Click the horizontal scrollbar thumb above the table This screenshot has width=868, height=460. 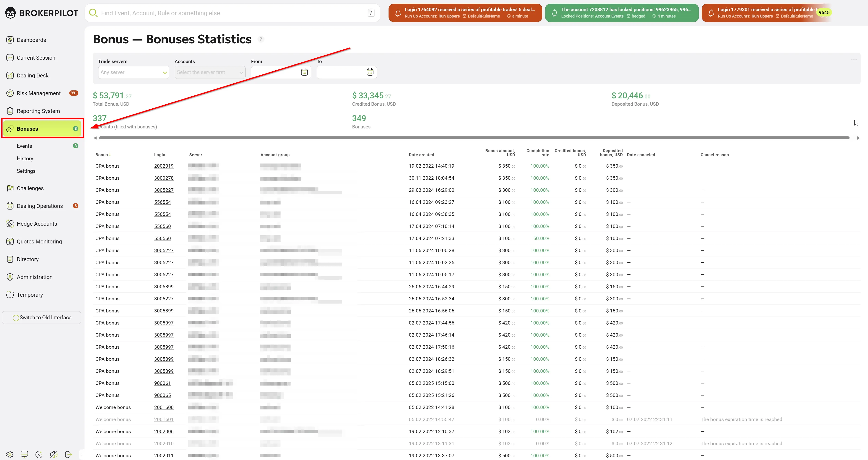(474, 138)
